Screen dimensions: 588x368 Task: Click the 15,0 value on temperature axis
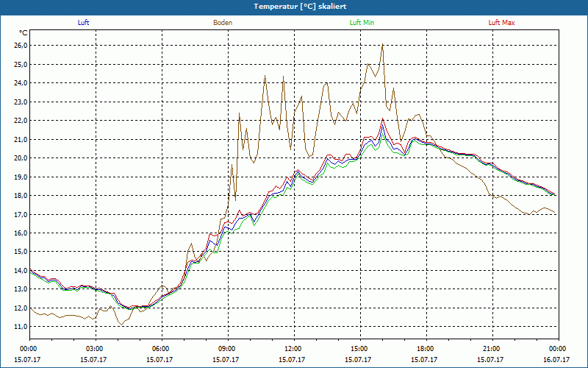pyautogui.click(x=21, y=252)
